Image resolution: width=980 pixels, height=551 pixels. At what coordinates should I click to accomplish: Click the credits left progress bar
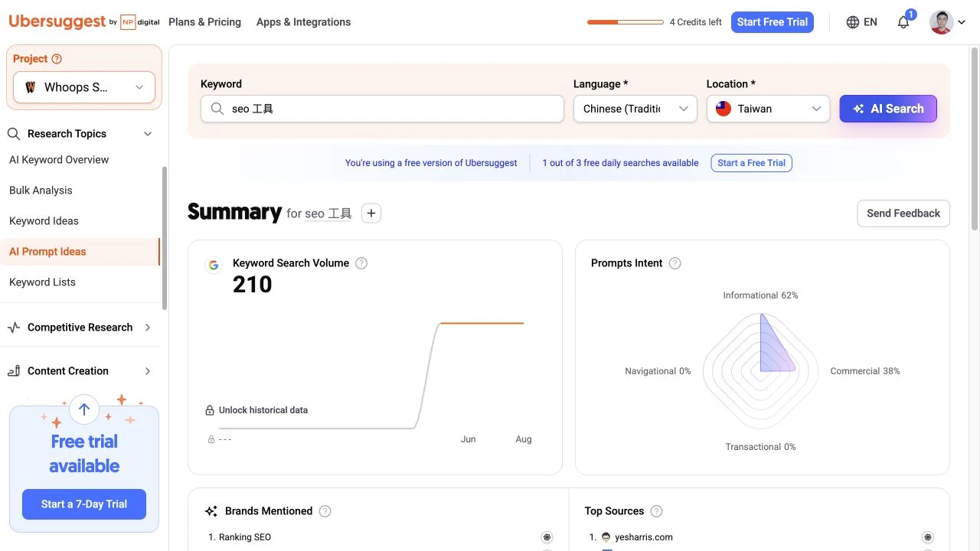point(626,22)
